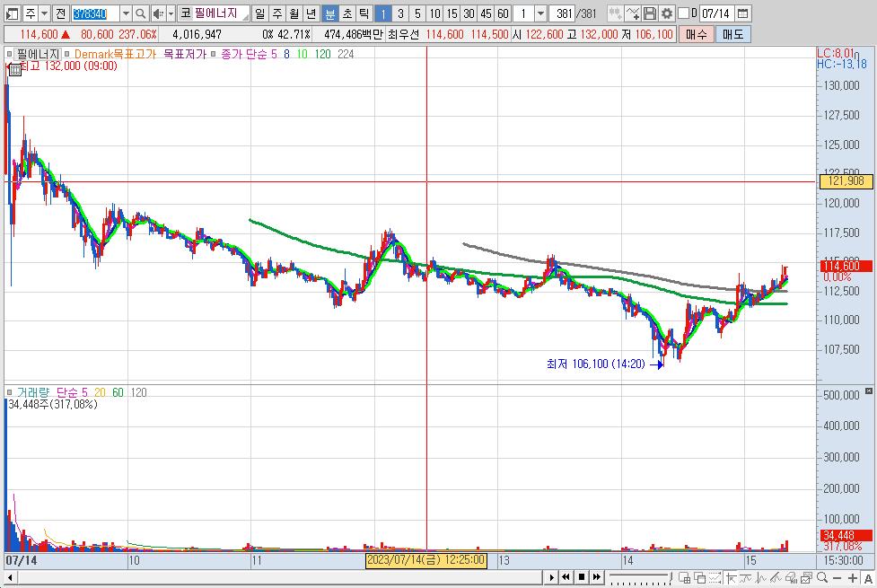Viewport: 877px width, 588px height.
Task: Select 년 yearly chart period
Action: click(x=311, y=13)
